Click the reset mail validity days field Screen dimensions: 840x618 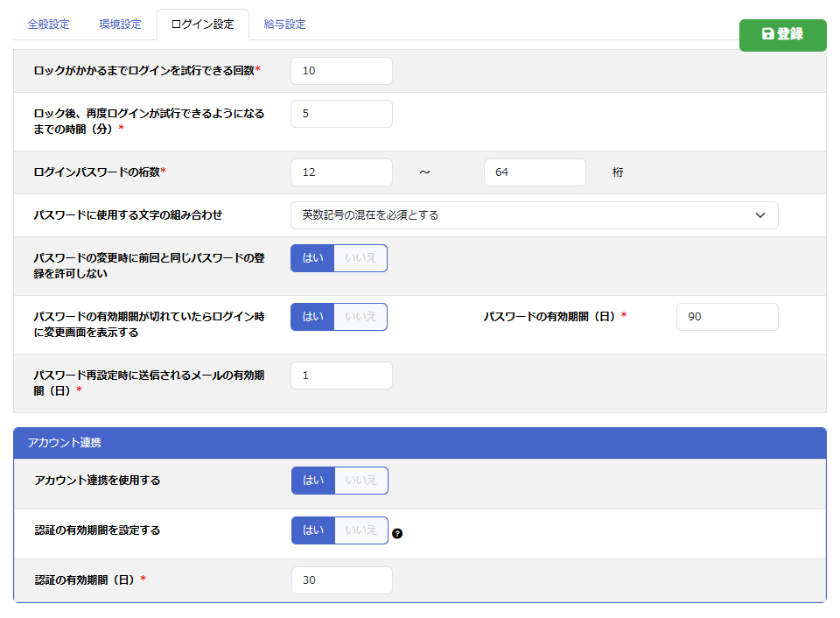[x=341, y=376]
